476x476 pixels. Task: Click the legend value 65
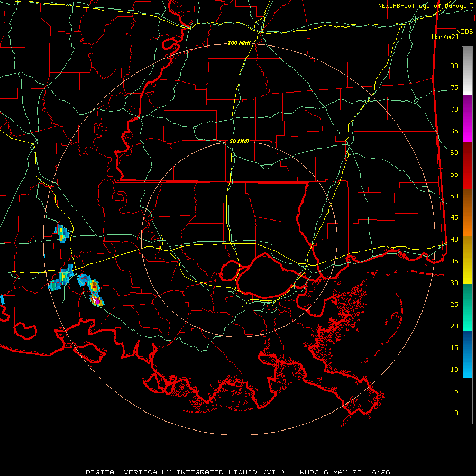coord(454,131)
